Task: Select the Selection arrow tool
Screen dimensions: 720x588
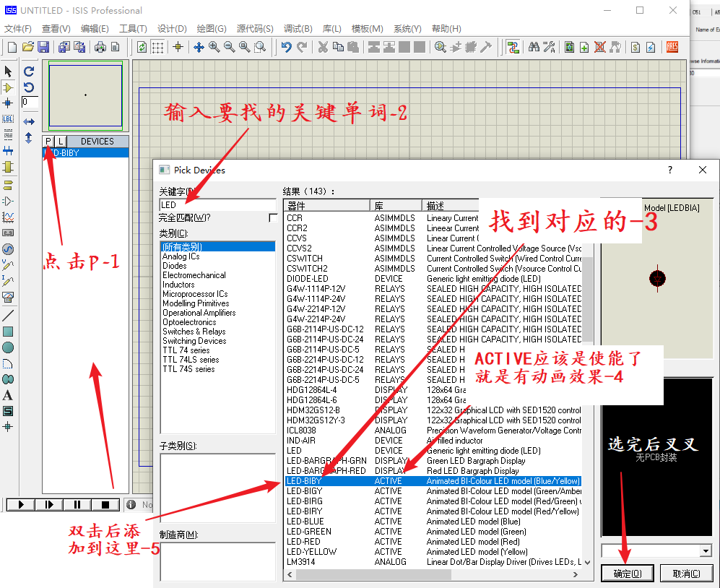Action: click(8, 72)
